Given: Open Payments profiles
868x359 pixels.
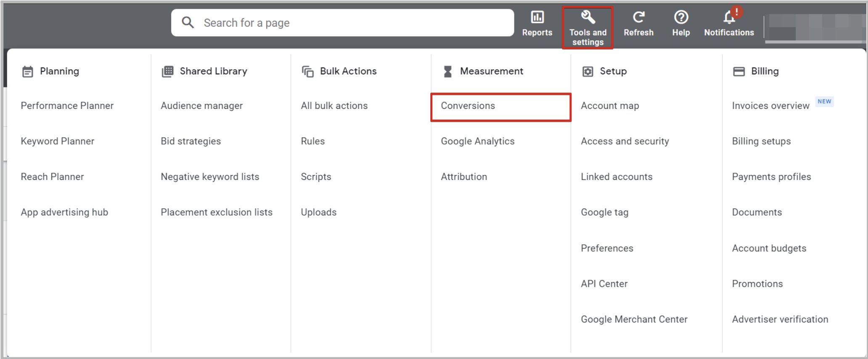Looking at the screenshot, I should pos(771,177).
